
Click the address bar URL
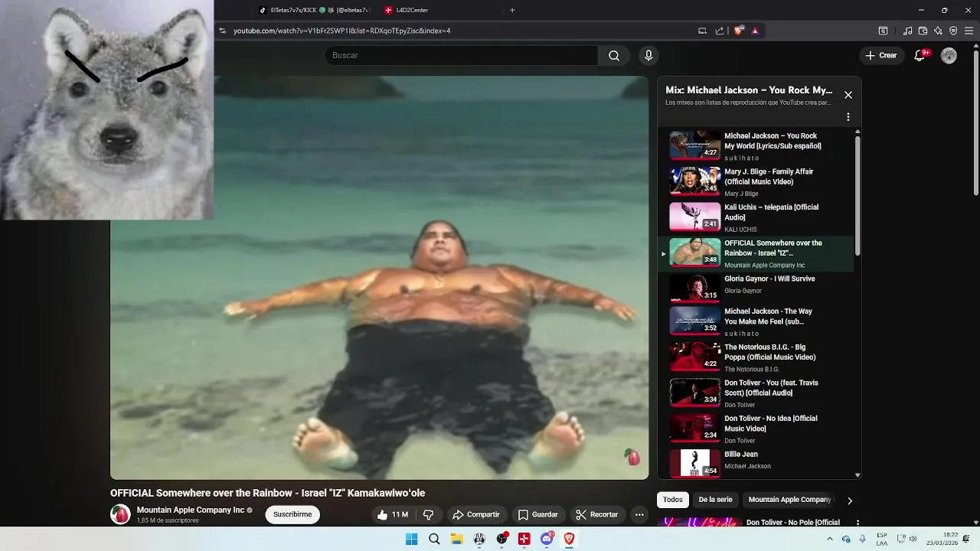(341, 31)
